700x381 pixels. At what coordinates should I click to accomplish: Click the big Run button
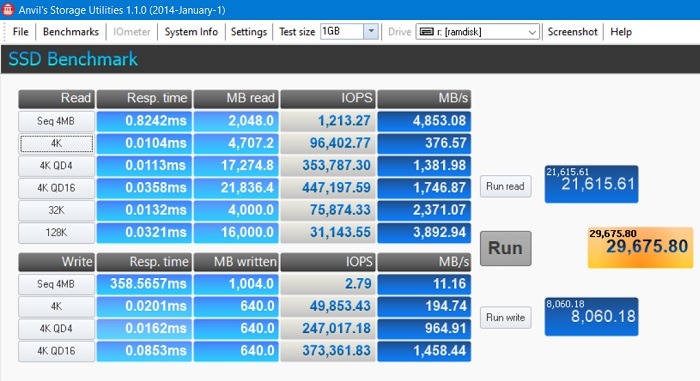point(505,248)
